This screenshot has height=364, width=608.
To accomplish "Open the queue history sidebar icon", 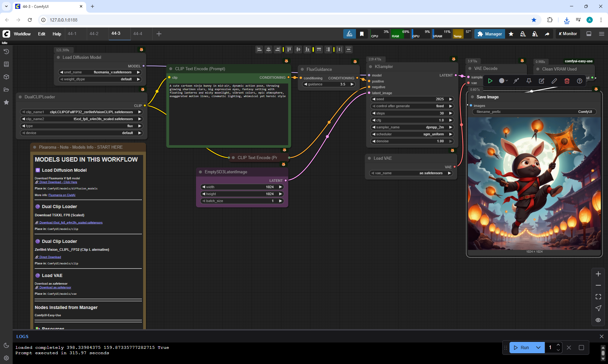I will (6, 52).
